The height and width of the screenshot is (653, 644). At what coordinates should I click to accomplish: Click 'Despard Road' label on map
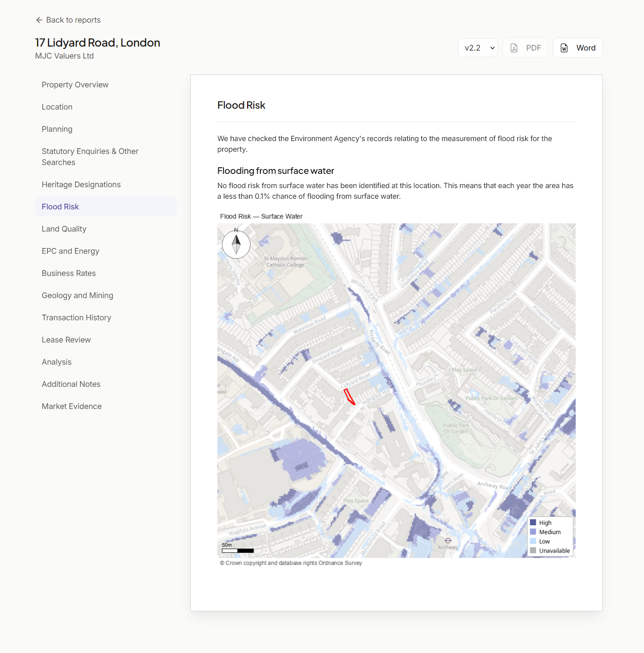pos(327,355)
